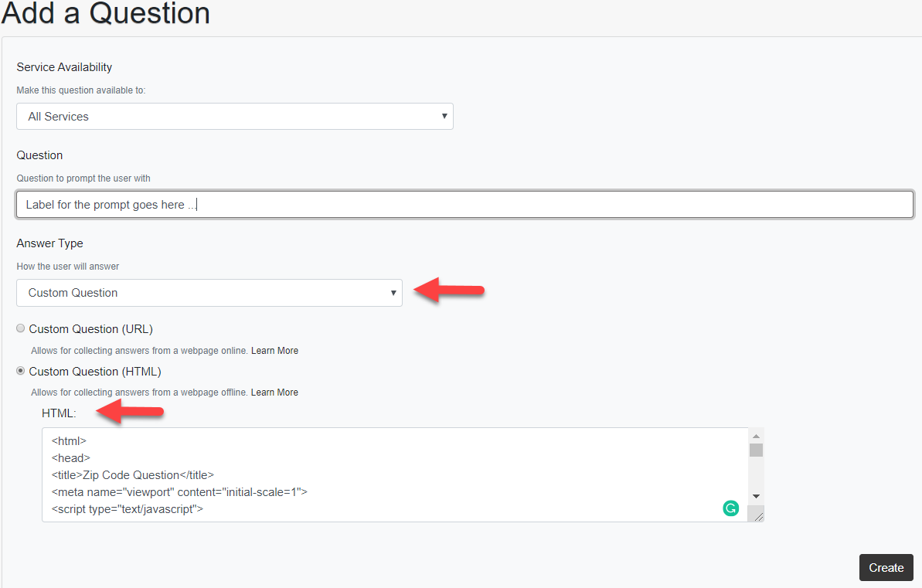Click the textarea resize handle corner

[757, 515]
